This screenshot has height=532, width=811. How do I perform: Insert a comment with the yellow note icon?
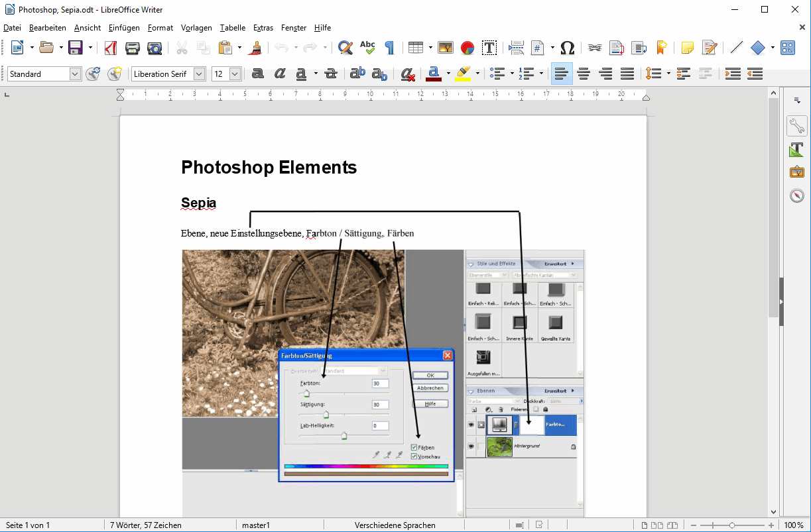point(688,48)
